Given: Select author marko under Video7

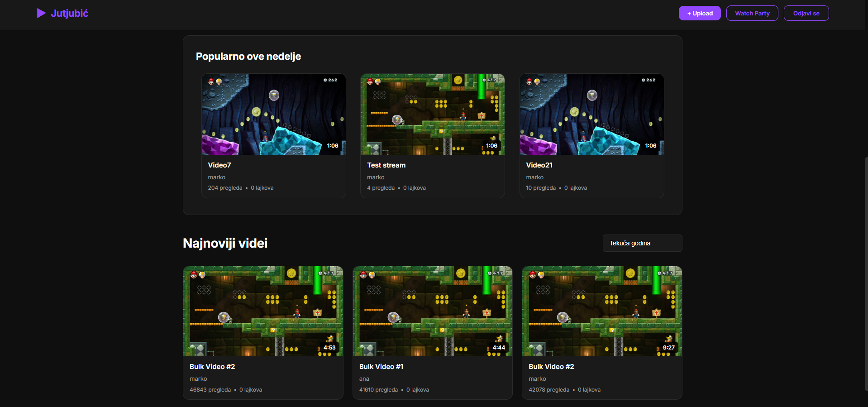Looking at the screenshot, I should coord(217,177).
